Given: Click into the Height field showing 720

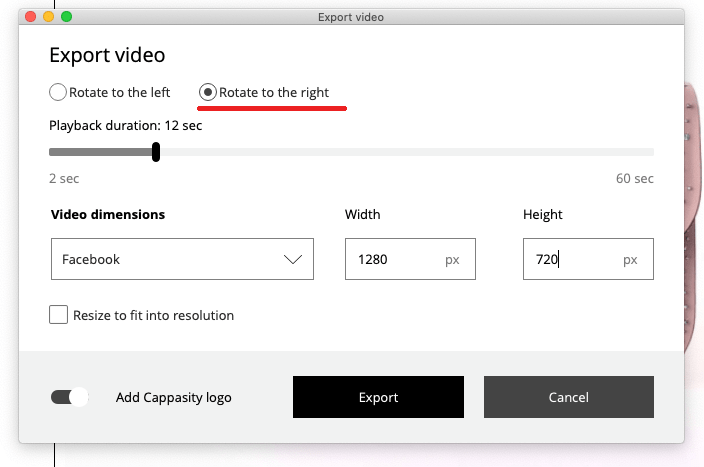Looking at the screenshot, I should coord(588,259).
